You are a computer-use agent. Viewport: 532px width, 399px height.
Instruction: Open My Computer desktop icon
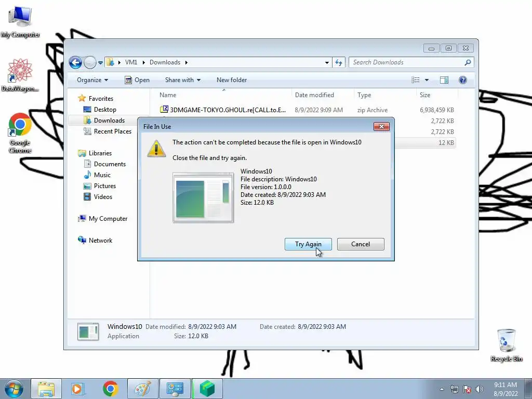(20, 22)
